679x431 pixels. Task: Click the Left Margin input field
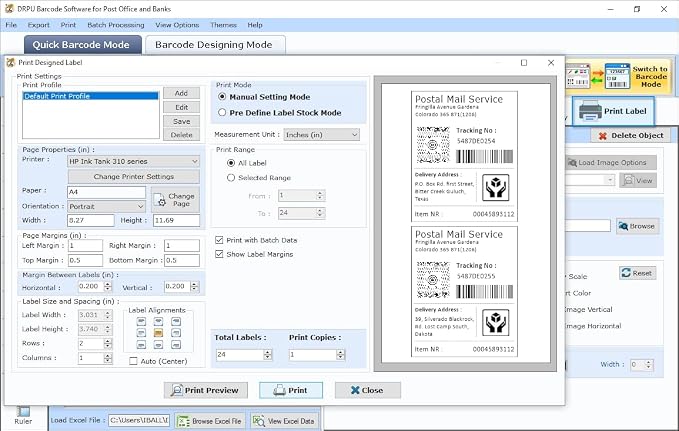pos(85,246)
